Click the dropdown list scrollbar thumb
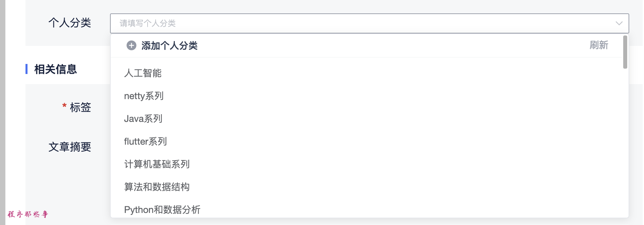Image resolution: width=644 pixels, height=225 pixels. 625,52
